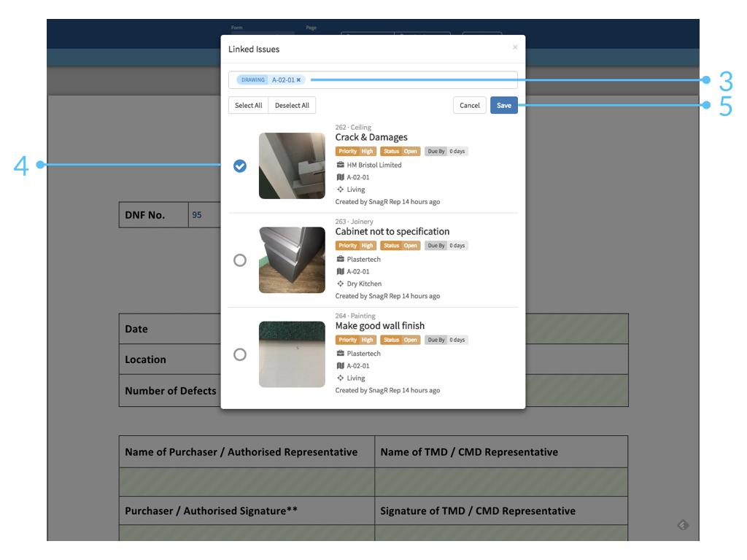Select the Make good wall finish issue

pos(240,354)
